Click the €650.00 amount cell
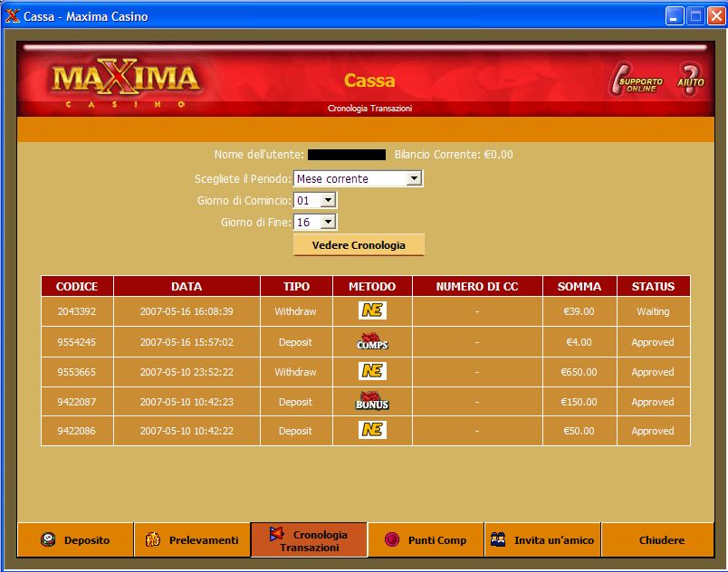Viewport: 728px width, 572px height. tap(579, 372)
